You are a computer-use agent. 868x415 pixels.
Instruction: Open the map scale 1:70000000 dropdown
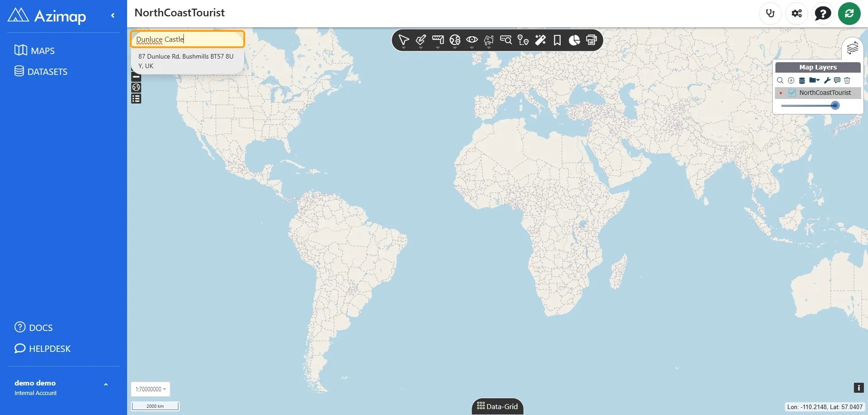(x=151, y=389)
